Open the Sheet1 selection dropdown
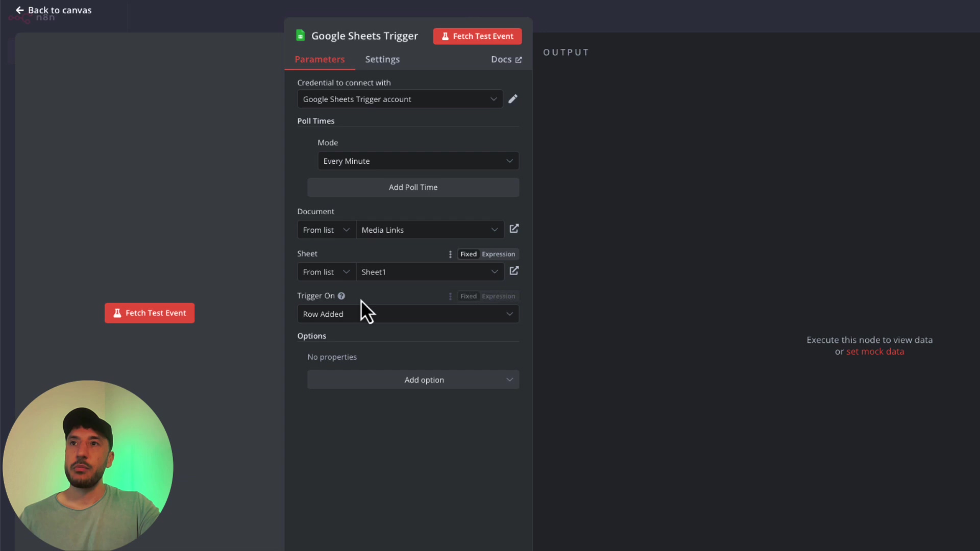980x551 pixels. click(430, 272)
